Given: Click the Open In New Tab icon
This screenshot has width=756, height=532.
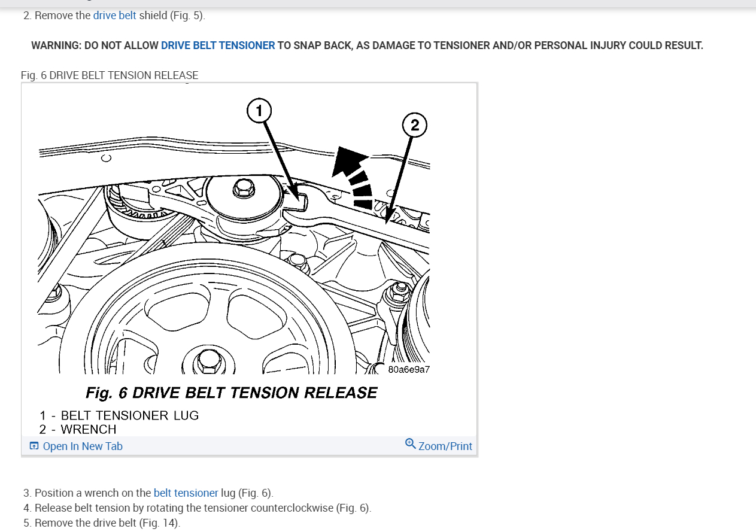Looking at the screenshot, I should pyautogui.click(x=34, y=446).
